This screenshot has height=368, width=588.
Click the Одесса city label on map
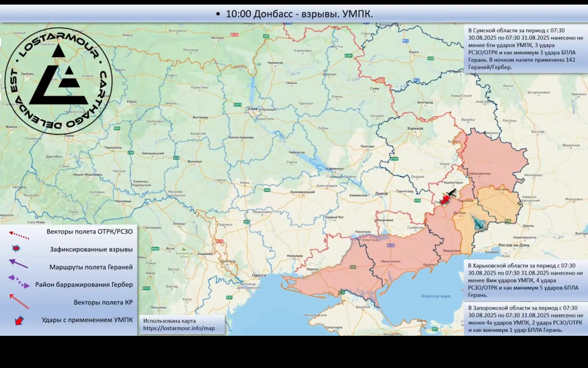click(x=259, y=275)
